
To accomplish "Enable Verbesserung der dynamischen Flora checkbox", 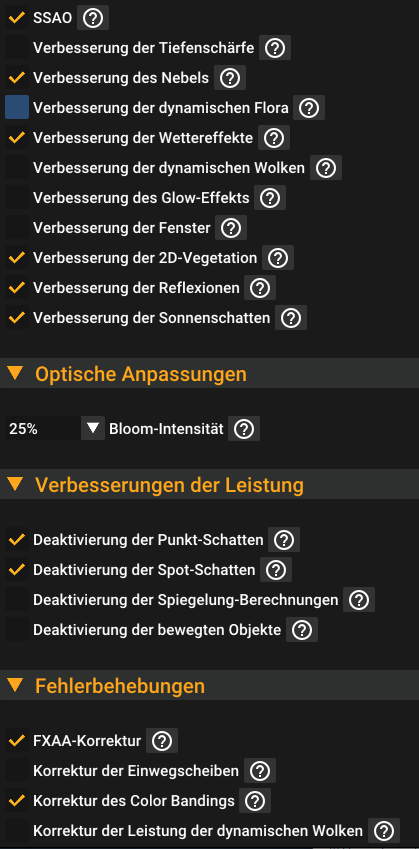I will (x=17, y=108).
